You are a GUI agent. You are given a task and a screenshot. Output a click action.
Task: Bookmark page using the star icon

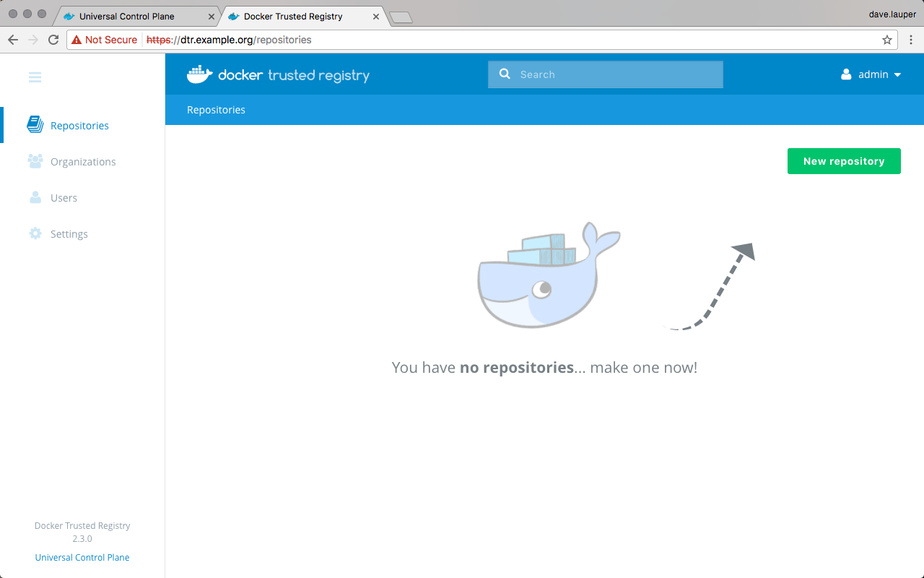pos(887,40)
